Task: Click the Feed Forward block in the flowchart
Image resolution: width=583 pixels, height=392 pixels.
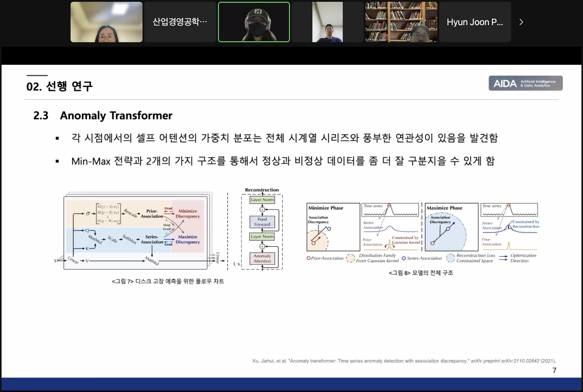Action: (262, 222)
